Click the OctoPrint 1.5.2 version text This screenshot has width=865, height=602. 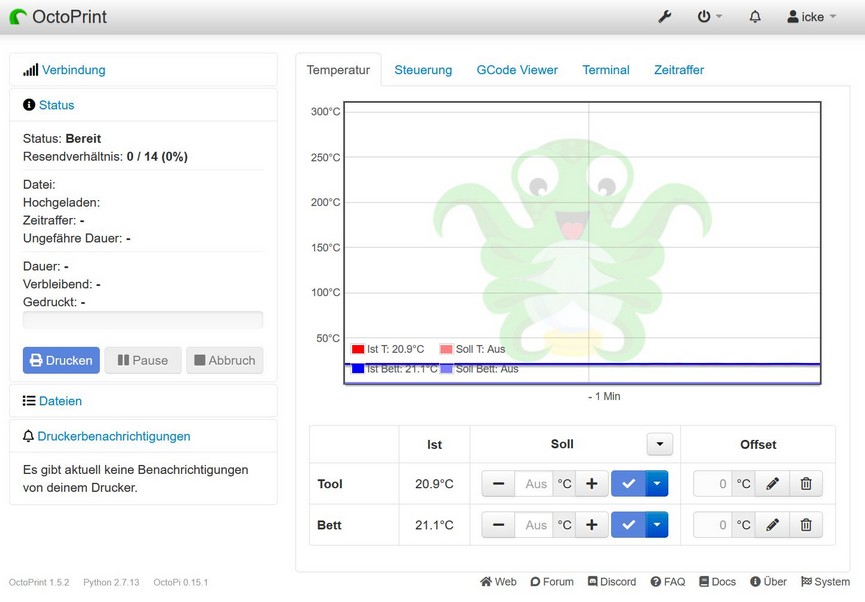pos(39,582)
